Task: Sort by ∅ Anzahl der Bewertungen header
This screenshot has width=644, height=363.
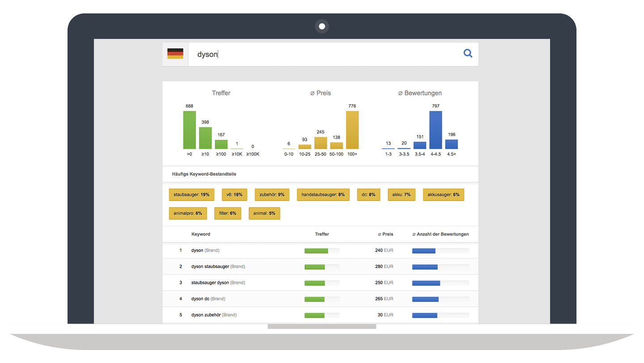Action: click(441, 234)
